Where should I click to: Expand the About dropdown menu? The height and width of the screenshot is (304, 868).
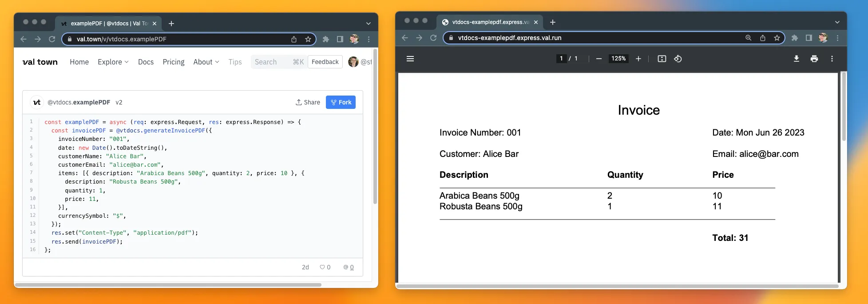206,62
